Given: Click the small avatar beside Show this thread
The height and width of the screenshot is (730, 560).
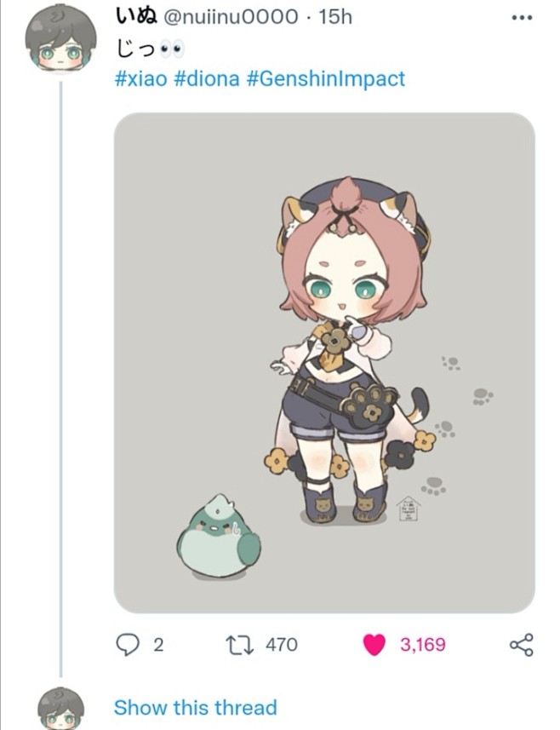Looking at the screenshot, I should coord(61,708).
